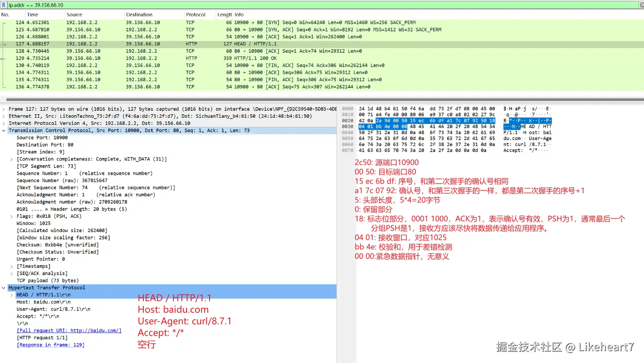Screen dimensions: 644x363
Task: Expand the [SEQ/ACK analysis] node
Action: [x=11, y=273]
